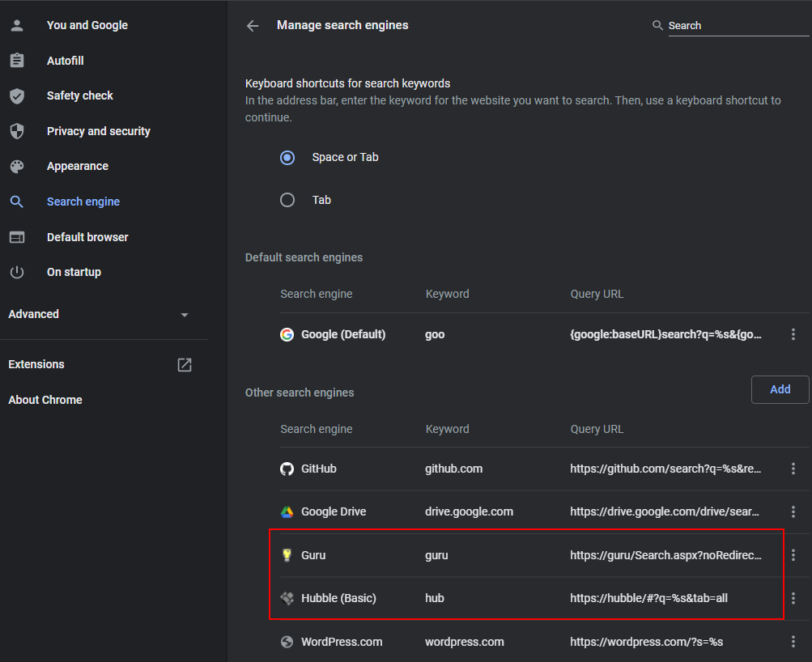The height and width of the screenshot is (662, 812).
Task: Click the Hubble (Basic) engine name
Action: pos(338,598)
